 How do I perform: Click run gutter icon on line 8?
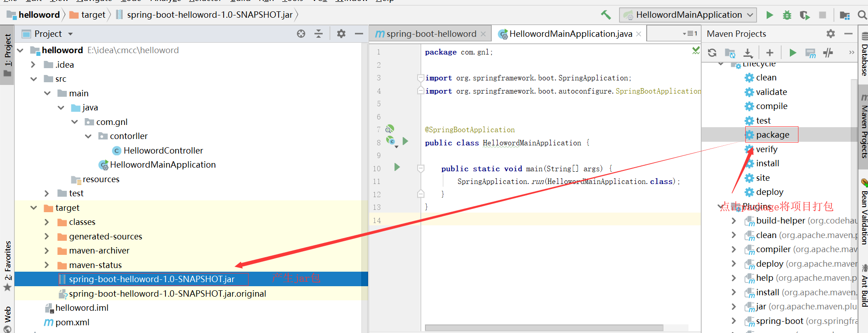coord(405,141)
